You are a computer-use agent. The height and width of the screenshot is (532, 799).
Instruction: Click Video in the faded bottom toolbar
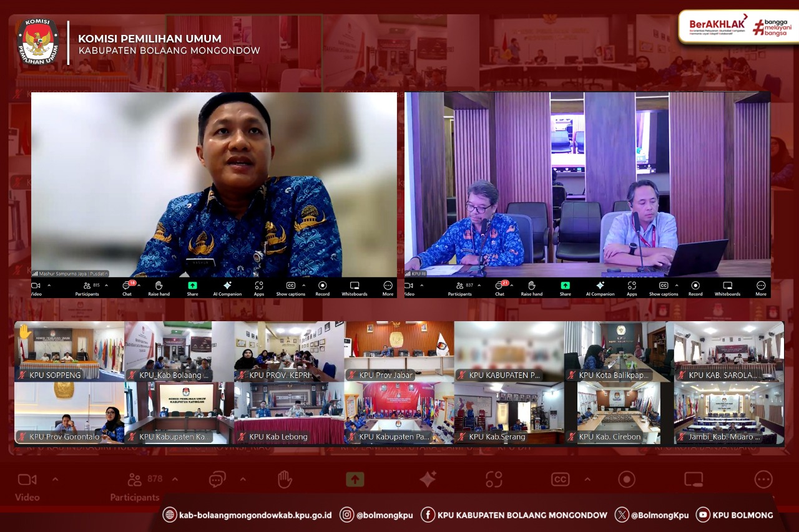(27, 486)
